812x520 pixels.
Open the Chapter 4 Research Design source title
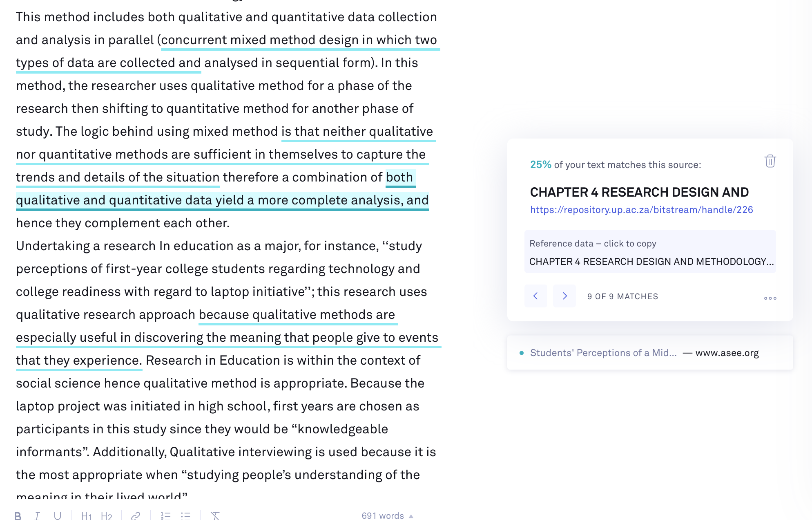click(642, 192)
